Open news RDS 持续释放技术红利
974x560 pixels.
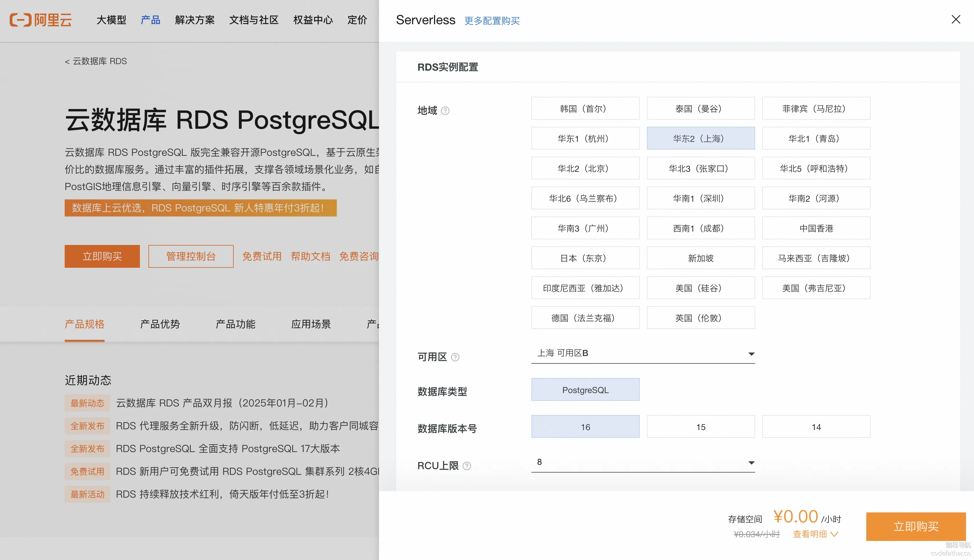(222, 494)
